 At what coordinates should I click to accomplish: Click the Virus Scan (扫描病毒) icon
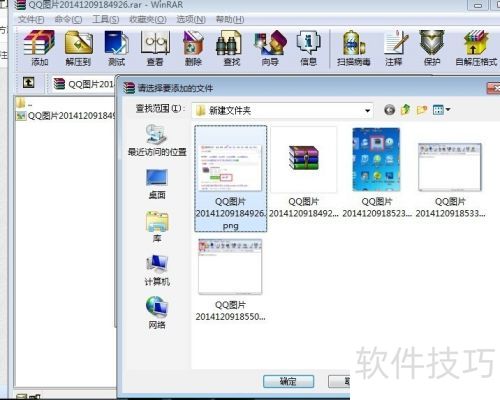(354, 48)
